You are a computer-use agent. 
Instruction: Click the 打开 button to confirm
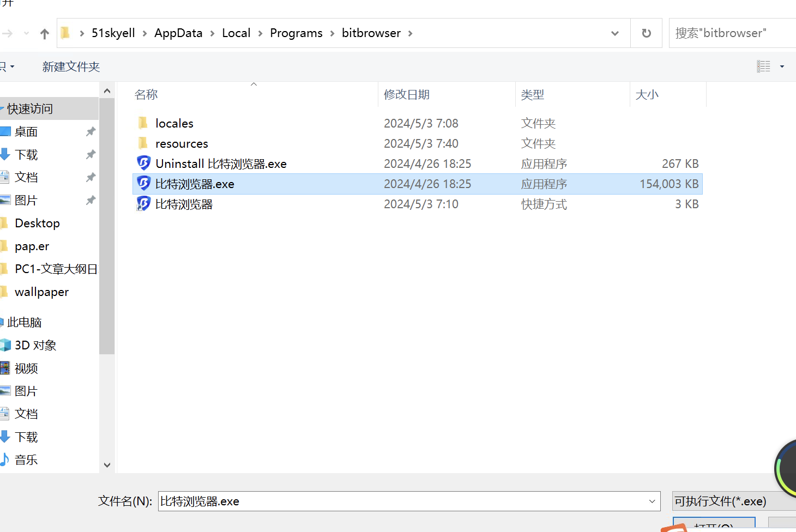tap(714, 524)
